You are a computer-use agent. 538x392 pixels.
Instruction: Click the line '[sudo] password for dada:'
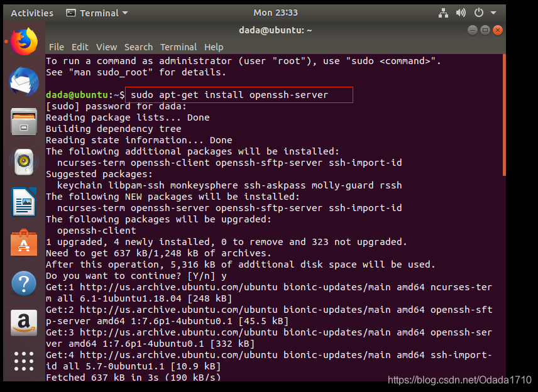tap(116, 106)
